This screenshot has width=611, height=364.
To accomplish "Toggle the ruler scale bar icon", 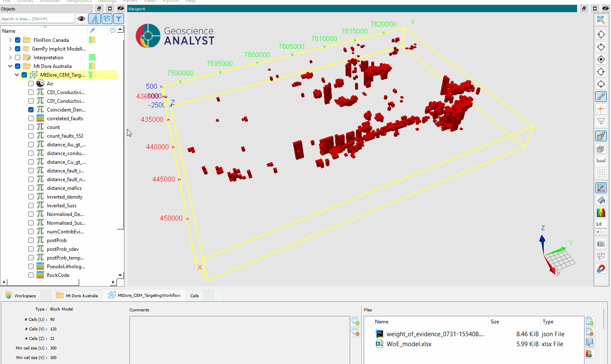I will pos(601,161).
